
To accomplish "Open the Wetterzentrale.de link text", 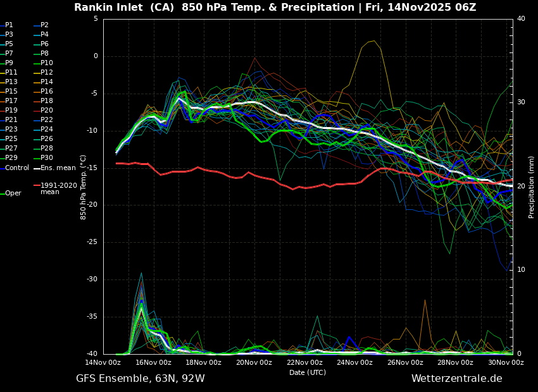I will click(456, 379).
